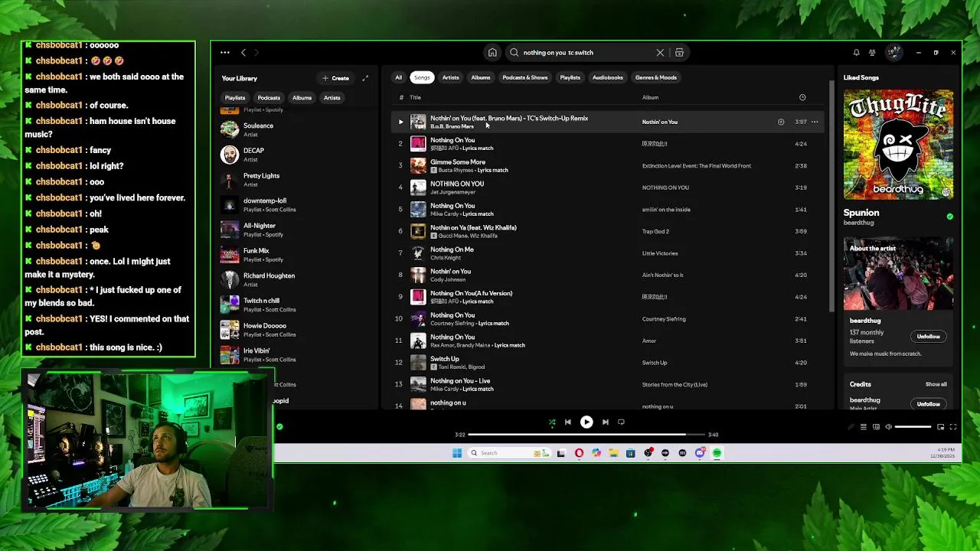Open more options for Switch-Up Remix track
980x551 pixels.
click(815, 122)
